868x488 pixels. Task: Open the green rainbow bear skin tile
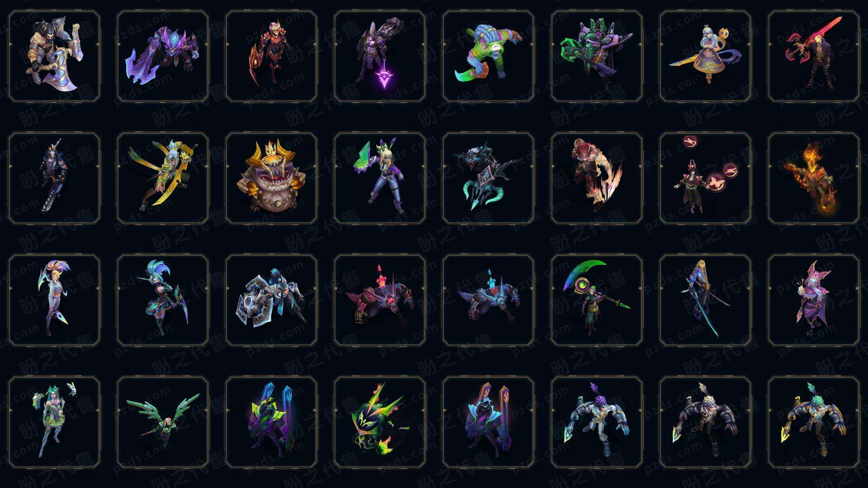click(488, 56)
